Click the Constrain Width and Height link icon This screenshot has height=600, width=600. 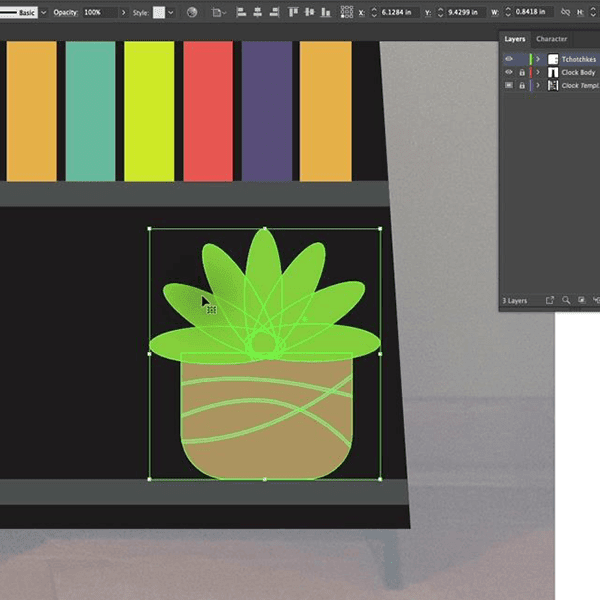pos(566,12)
